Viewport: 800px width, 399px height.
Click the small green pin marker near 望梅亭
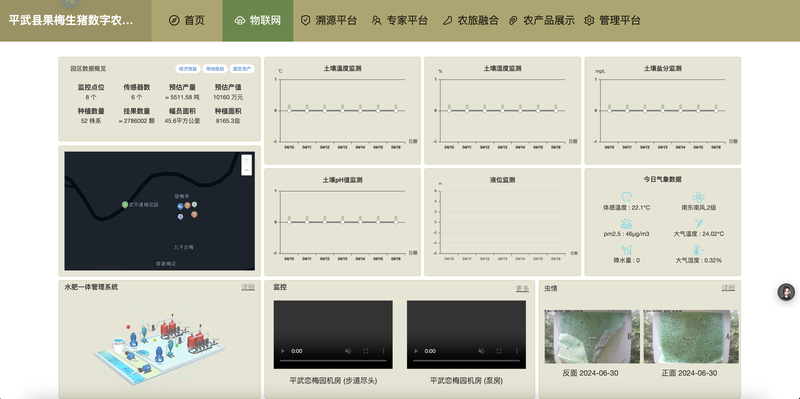click(x=194, y=204)
